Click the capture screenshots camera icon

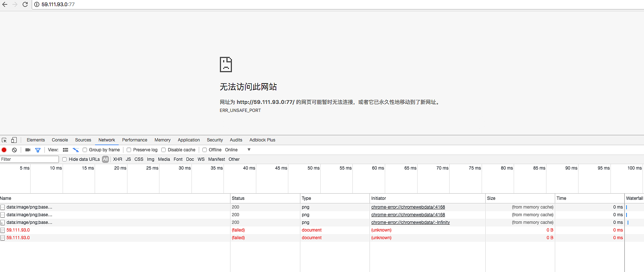pos(28,150)
